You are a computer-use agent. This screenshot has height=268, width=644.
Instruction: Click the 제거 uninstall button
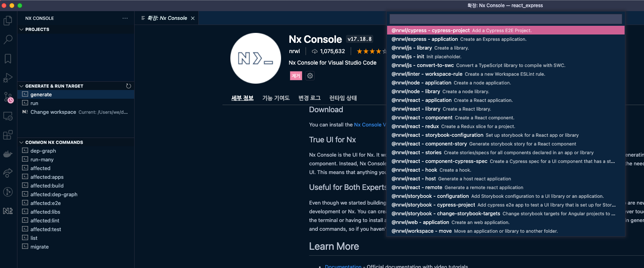coord(296,76)
